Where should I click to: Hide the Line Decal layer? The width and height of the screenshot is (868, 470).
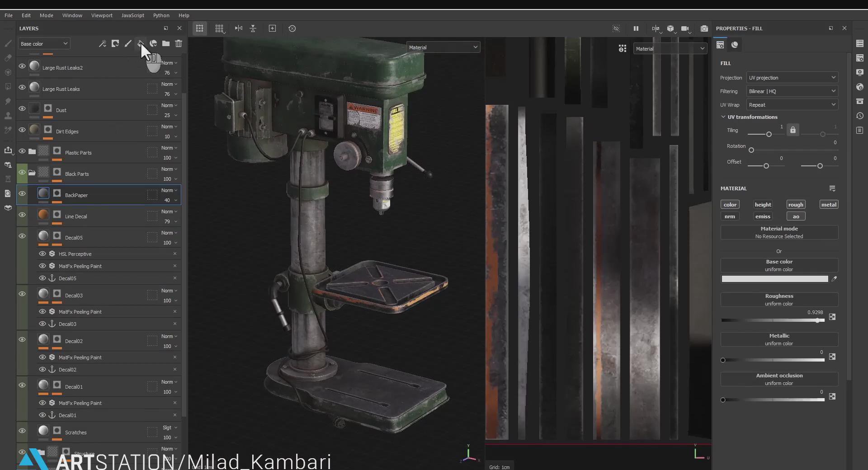pyautogui.click(x=22, y=215)
